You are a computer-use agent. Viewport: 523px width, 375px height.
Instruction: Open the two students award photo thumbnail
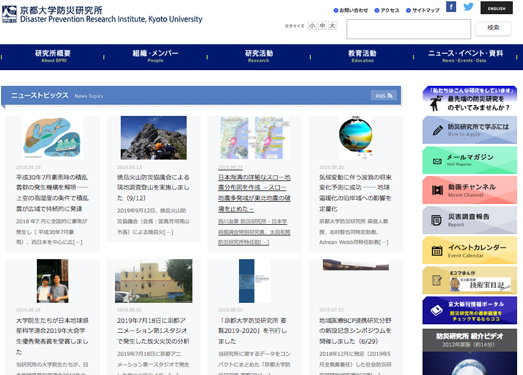point(53,281)
